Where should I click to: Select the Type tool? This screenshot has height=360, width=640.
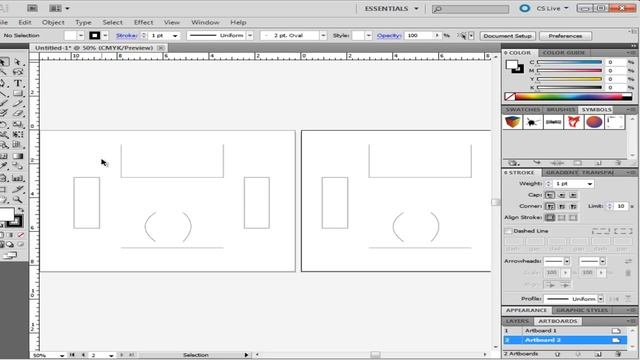pos(18,83)
